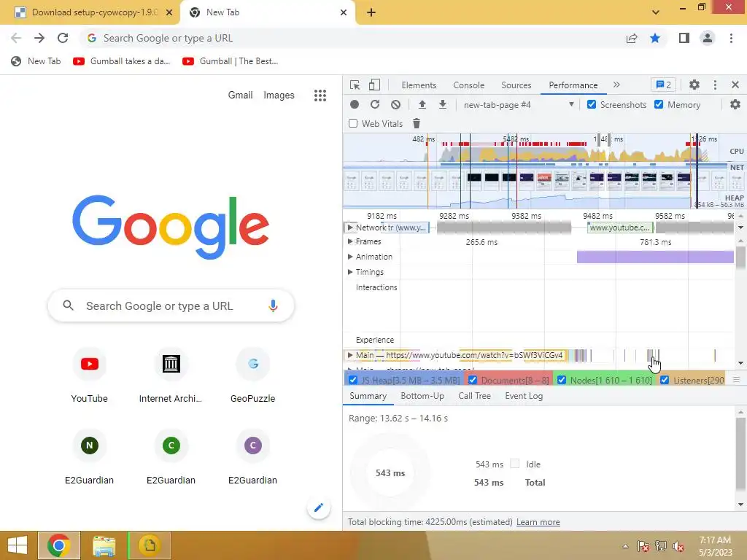Toggle the Screenshots checkbox

click(591, 104)
